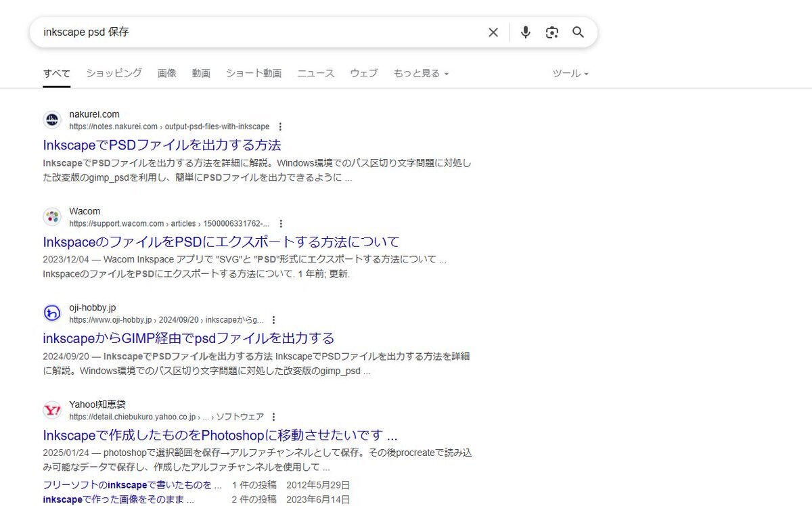Click the Wacom site name
This screenshot has width=812, height=506.
pos(85,211)
